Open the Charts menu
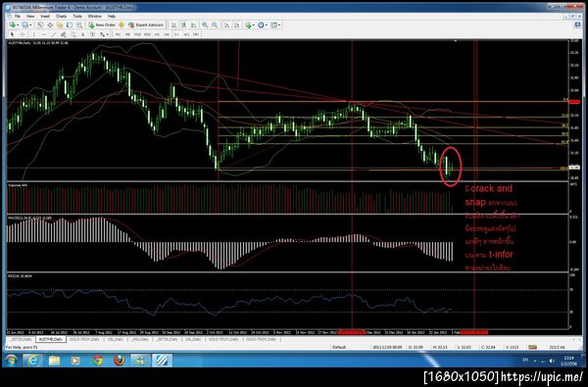 click(x=61, y=16)
